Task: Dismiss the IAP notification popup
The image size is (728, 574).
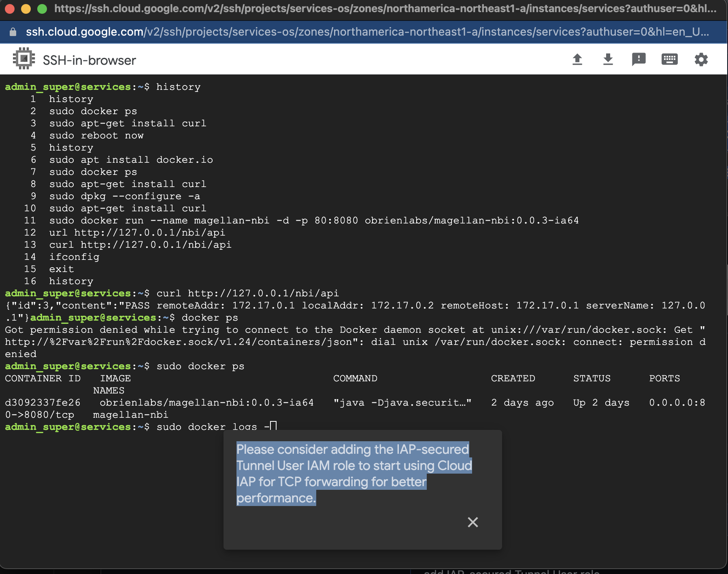Action: pos(473,522)
